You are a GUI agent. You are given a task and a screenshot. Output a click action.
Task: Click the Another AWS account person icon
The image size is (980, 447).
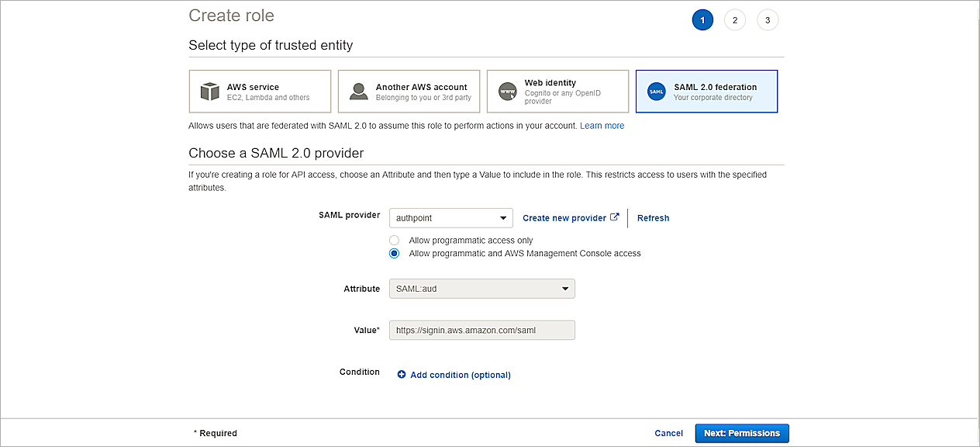coord(358,92)
